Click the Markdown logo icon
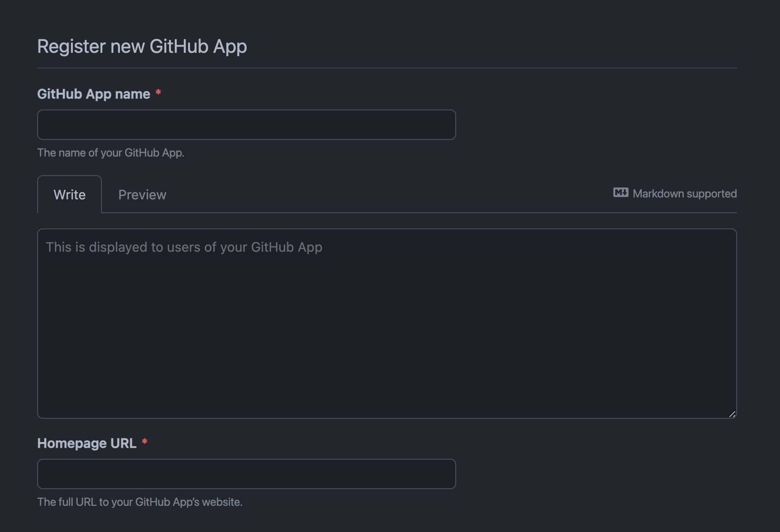This screenshot has width=780, height=532. (620, 193)
